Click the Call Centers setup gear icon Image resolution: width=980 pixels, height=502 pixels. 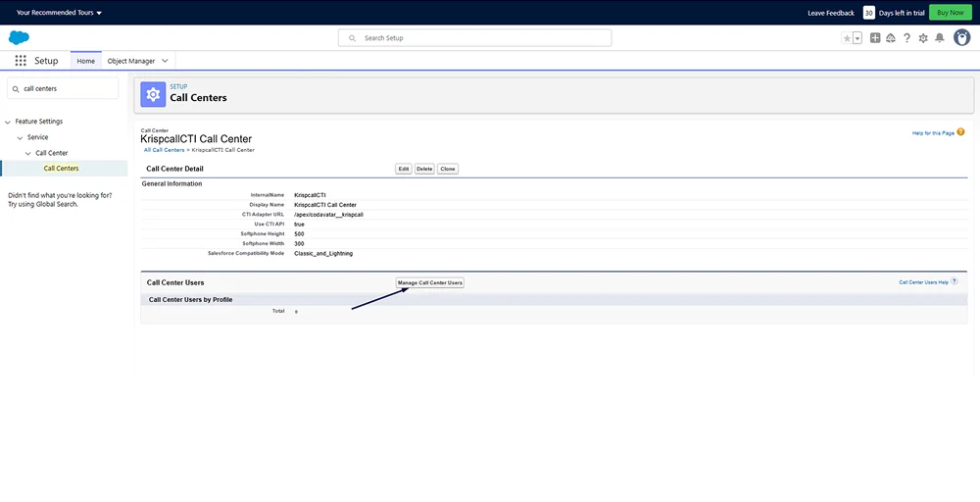point(153,94)
